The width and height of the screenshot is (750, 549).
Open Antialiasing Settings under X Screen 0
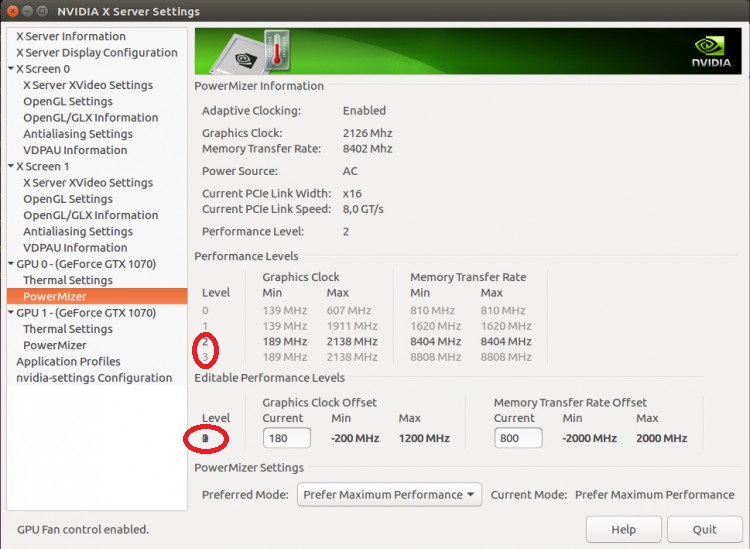(x=78, y=134)
